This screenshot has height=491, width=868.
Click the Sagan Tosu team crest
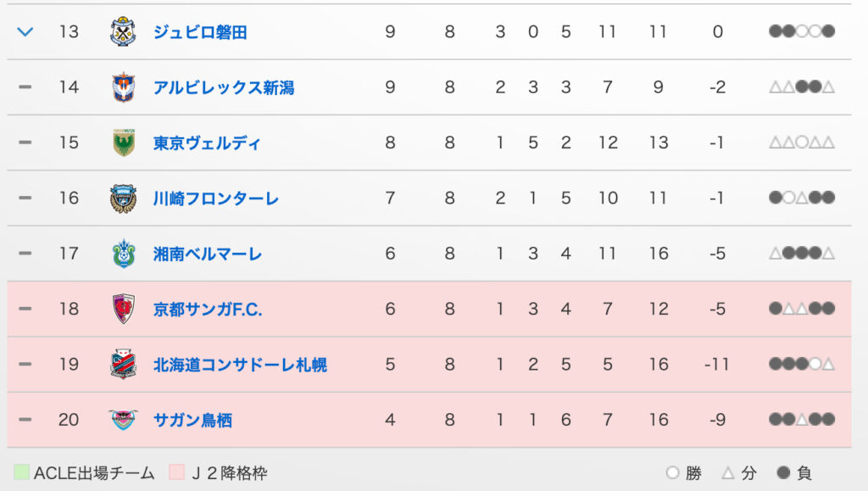tap(123, 420)
